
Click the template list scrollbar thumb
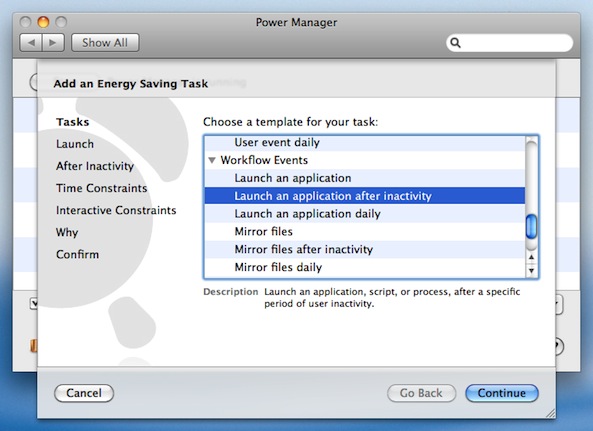pyautogui.click(x=531, y=226)
